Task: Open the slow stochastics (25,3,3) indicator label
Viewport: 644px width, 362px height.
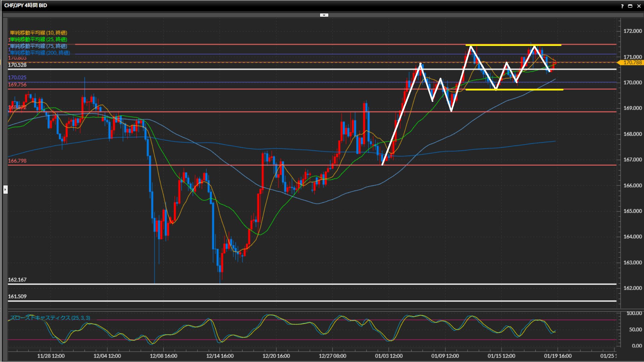Action: (x=50, y=318)
